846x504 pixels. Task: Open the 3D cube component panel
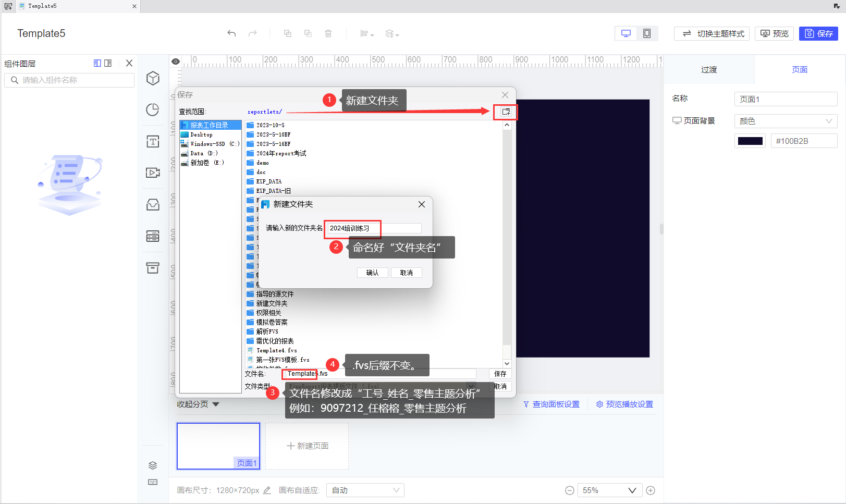(153, 79)
